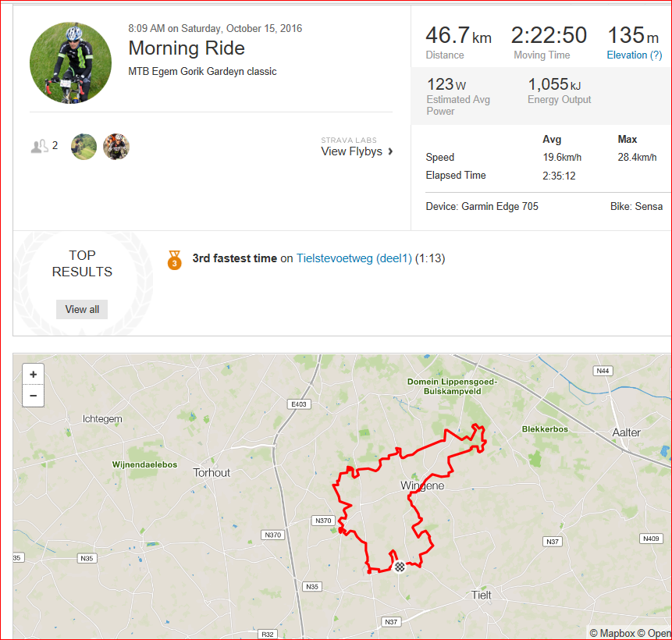The height and width of the screenshot is (640, 672).
Task: Click the Bike: Sensa gear label
Action: coord(636,206)
